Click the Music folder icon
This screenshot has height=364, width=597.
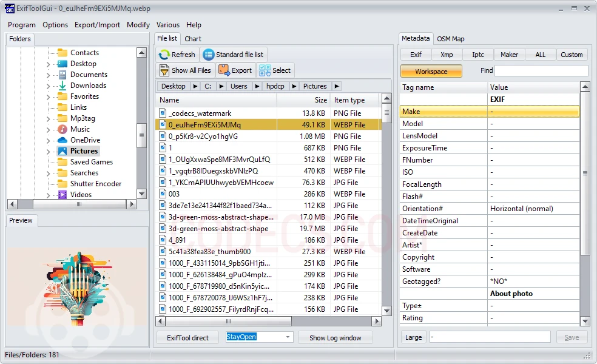coord(62,129)
